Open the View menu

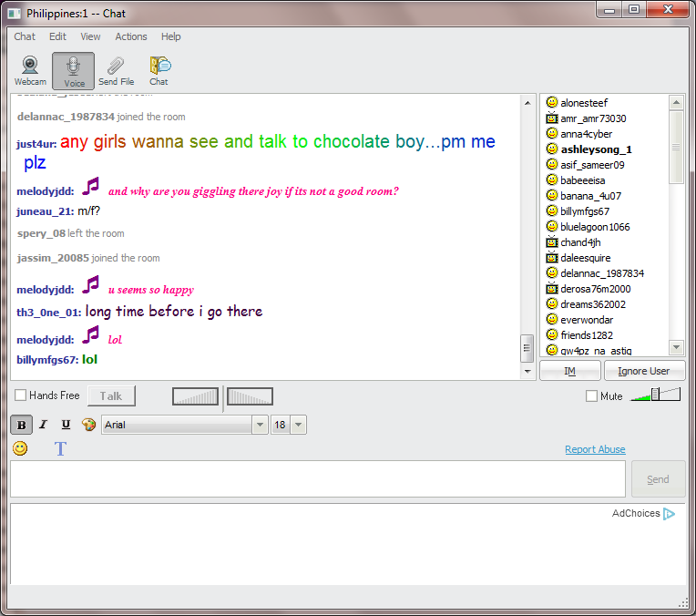point(90,36)
